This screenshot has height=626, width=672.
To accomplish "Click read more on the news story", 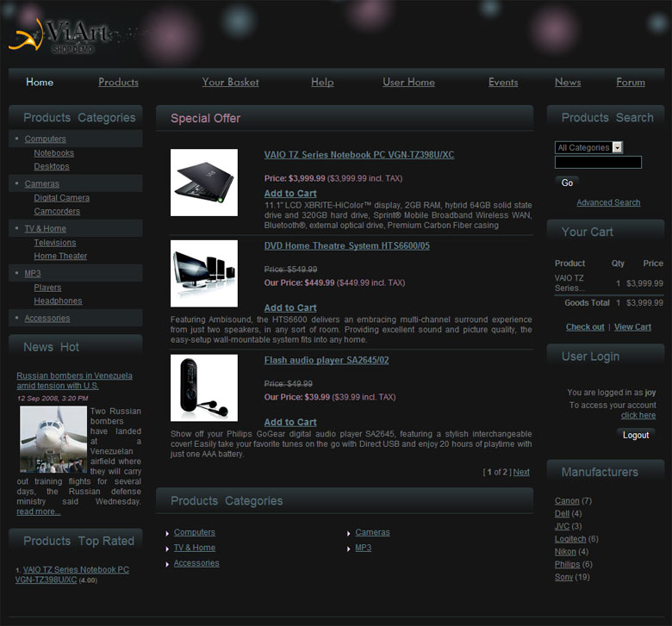I will tap(39, 511).
